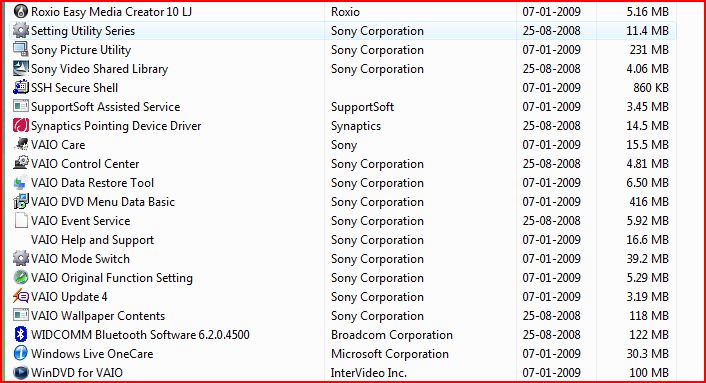Viewport: 706px width, 383px height.
Task: Click the WIDCOMM Bluetooth Software icon
Action: pos(21,334)
